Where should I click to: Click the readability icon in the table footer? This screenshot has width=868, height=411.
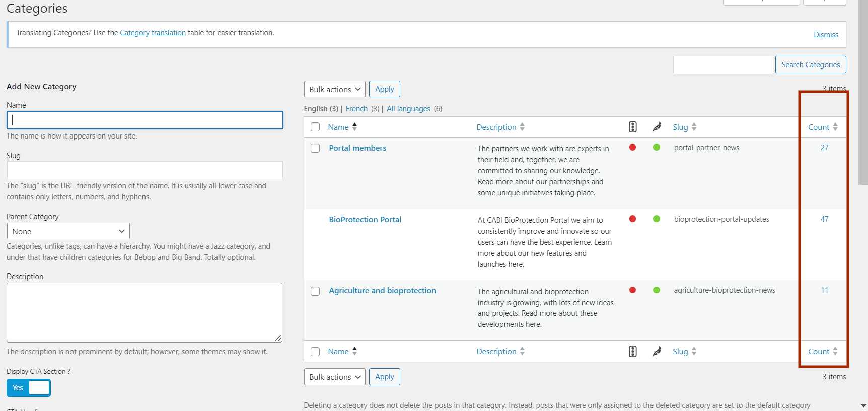(x=657, y=351)
